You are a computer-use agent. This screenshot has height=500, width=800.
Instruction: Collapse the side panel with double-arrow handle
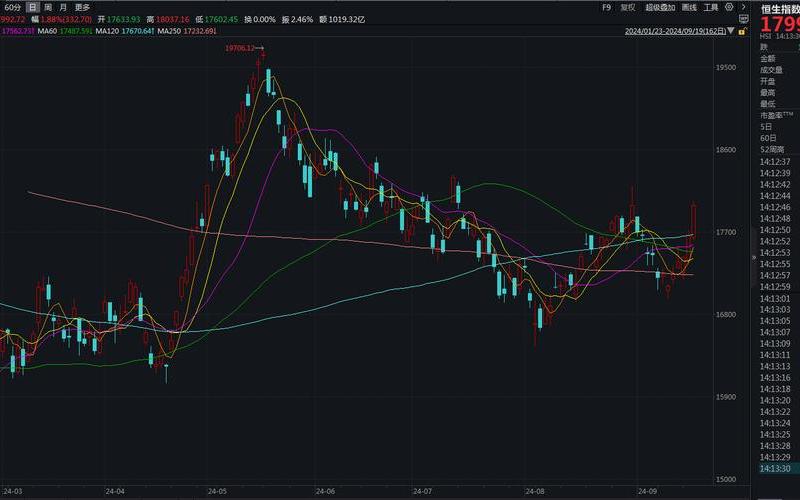click(x=754, y=258)
